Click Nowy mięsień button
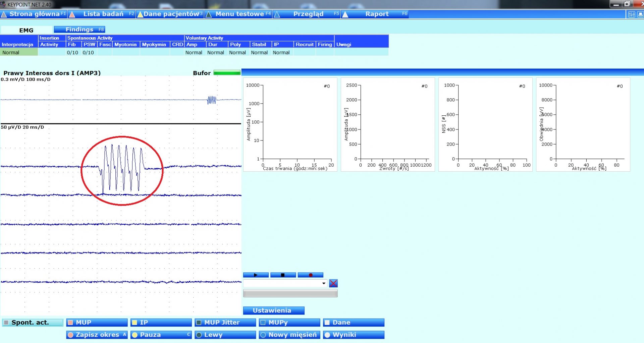This screenshot has width=644, height=343. (289, 335)
